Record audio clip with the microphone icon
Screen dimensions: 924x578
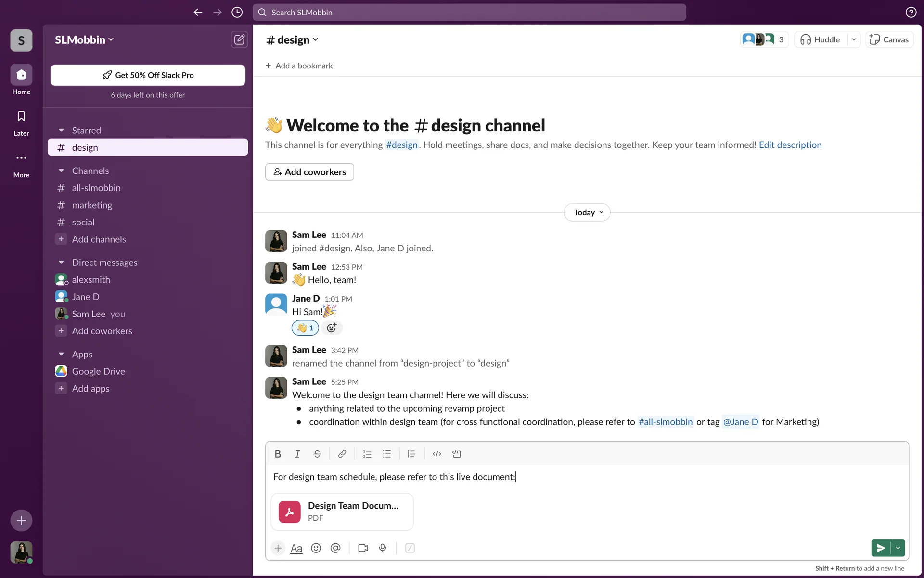pyautogui.click(x=383, y=548)
